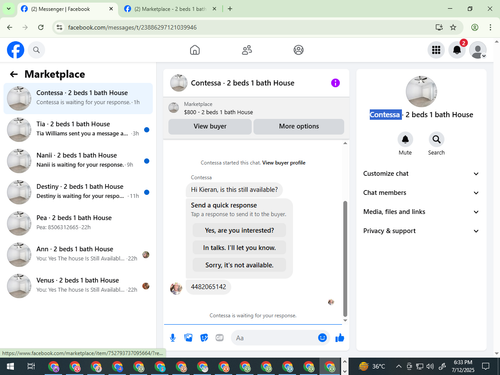
Task: Open the Chrome profile icon
Action: tap(475, 27)
